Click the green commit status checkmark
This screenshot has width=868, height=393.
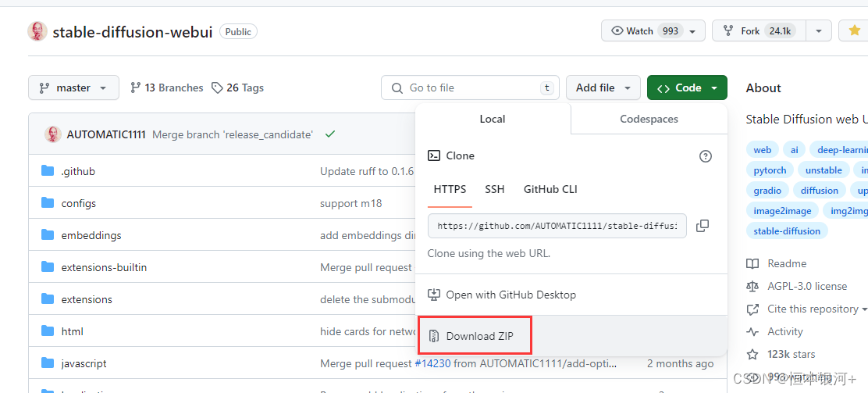[x=330, y=134]
